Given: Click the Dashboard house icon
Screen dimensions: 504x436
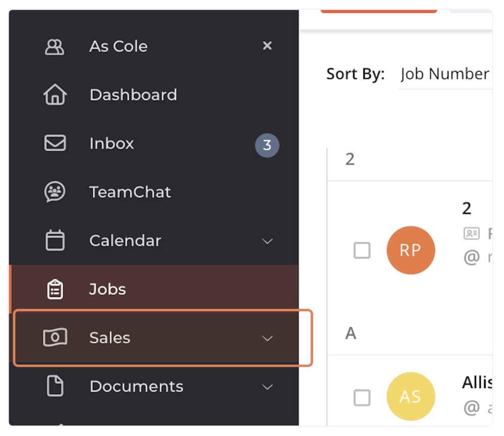Looking at the screenshot, I should click(55, 95).
